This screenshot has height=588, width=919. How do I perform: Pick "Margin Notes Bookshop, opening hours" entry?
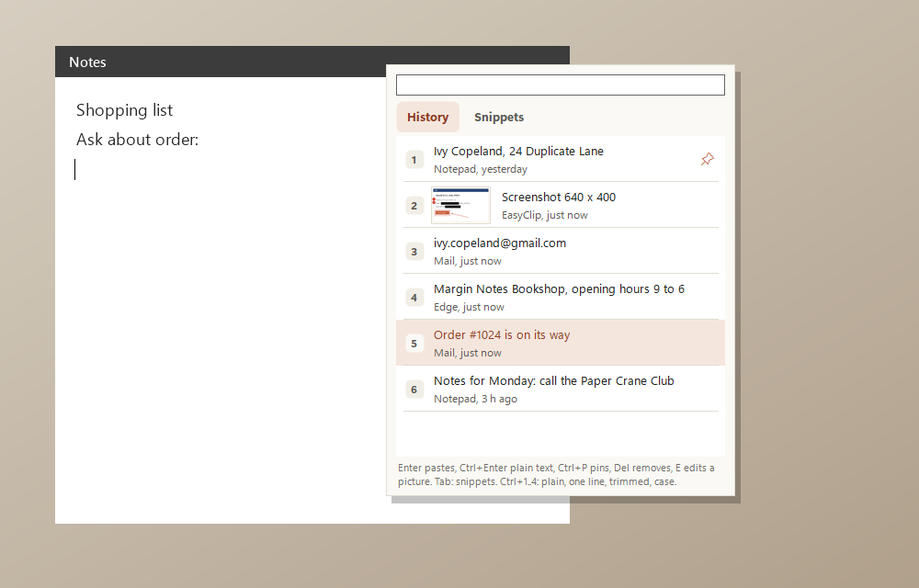point(561,297)
